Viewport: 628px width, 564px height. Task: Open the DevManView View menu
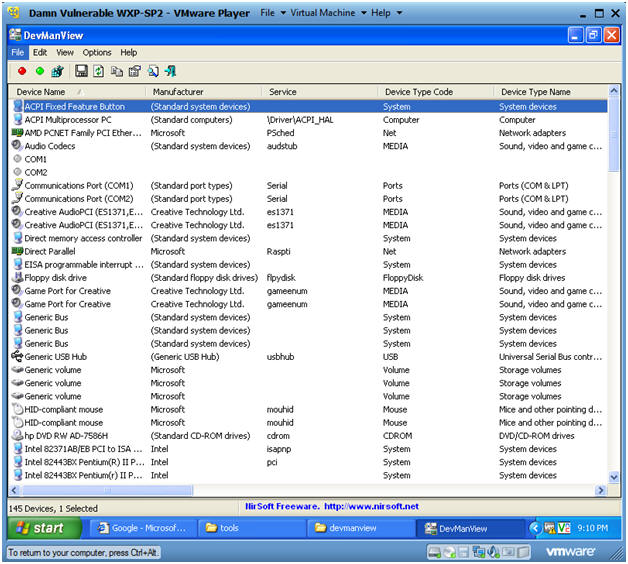[x=64, y=52]
